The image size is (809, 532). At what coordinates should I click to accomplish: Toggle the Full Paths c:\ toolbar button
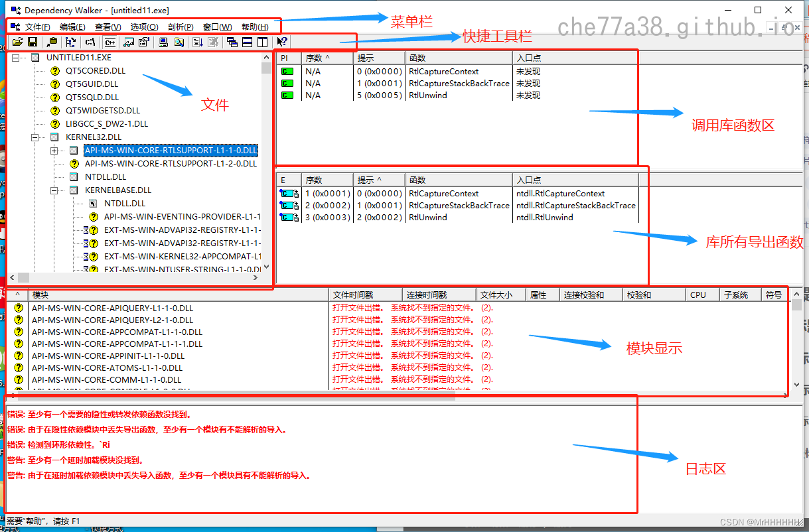point(90,42)
